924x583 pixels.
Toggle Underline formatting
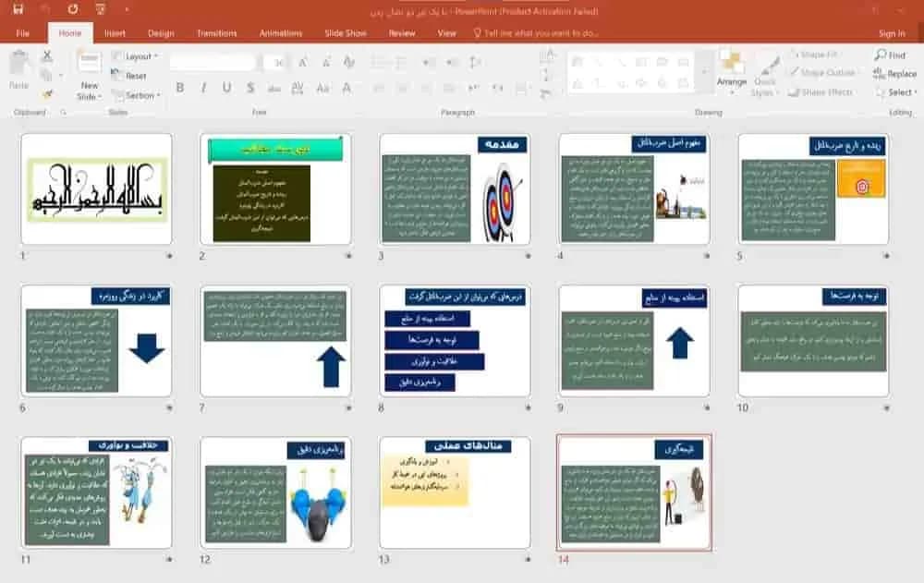226,88
